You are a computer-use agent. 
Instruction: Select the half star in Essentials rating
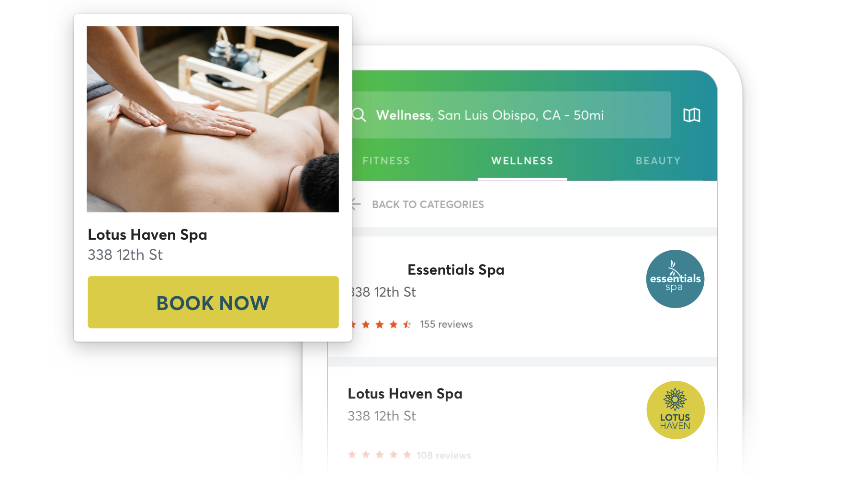point(407,324)
